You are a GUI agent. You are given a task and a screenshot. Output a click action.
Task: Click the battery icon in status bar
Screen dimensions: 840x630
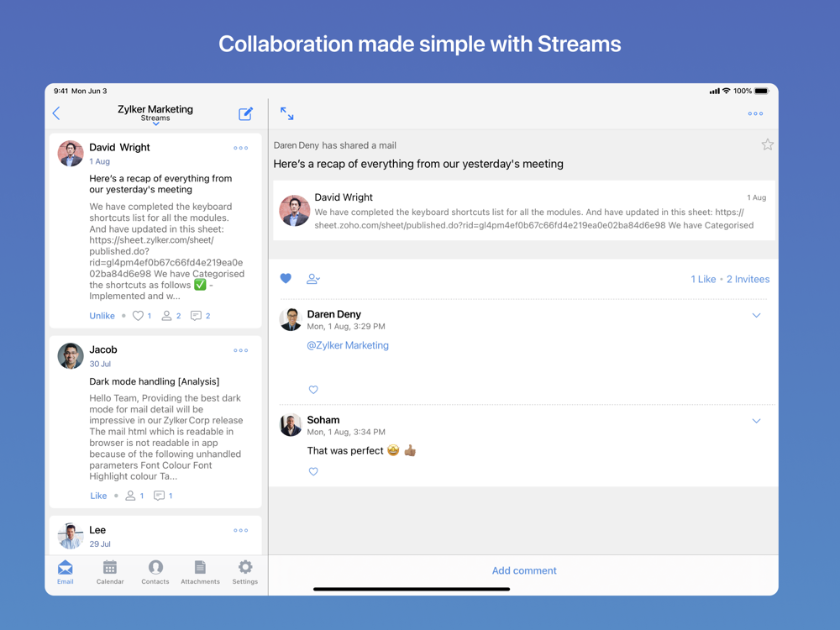click(761, 91)
